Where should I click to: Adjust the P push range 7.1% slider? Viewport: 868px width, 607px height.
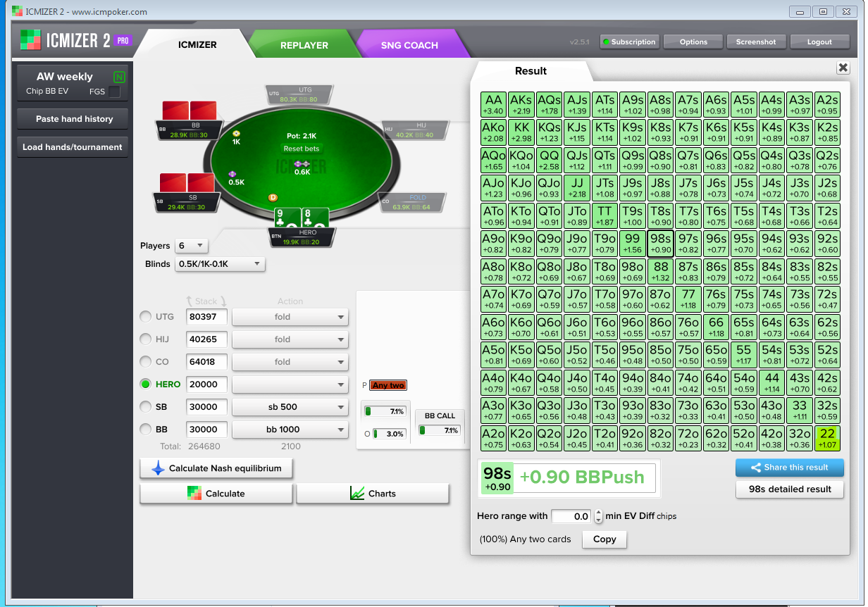coord(385,411)
